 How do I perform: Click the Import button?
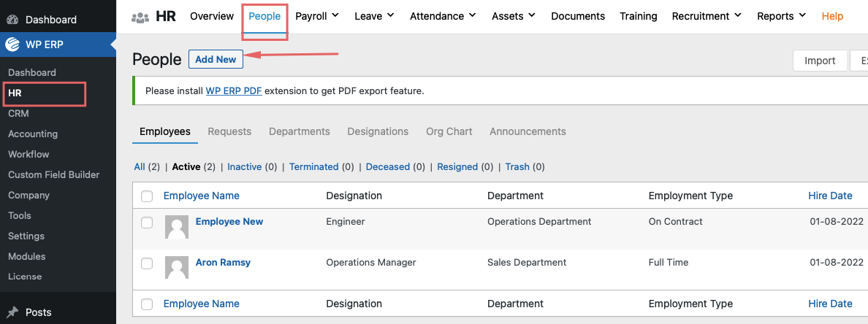pyautogui.click(x=820, y=61)
